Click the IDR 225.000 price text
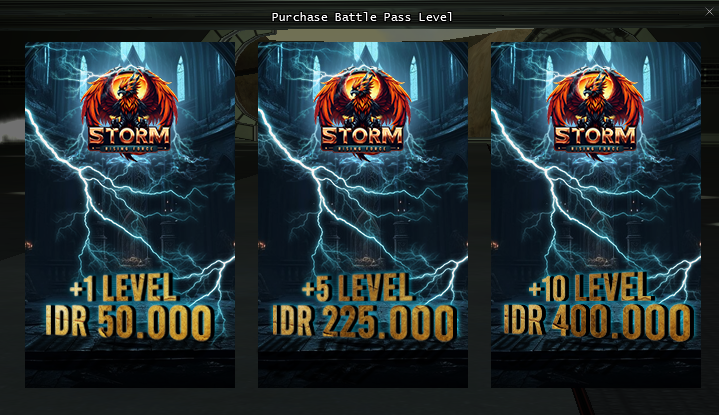 pos(365,322)
